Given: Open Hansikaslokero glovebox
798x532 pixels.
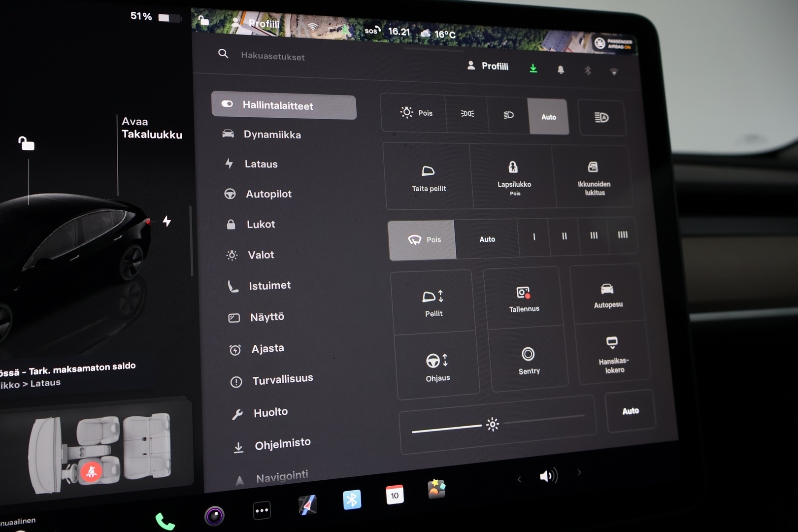Looking at the screenshot, I should 613,354.
